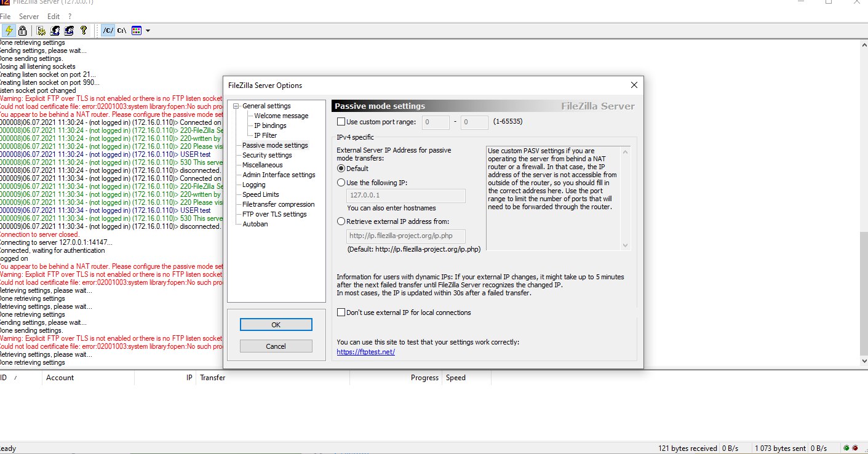Open FTP over TLS settings tree item
868x454 pixels.
274,214
